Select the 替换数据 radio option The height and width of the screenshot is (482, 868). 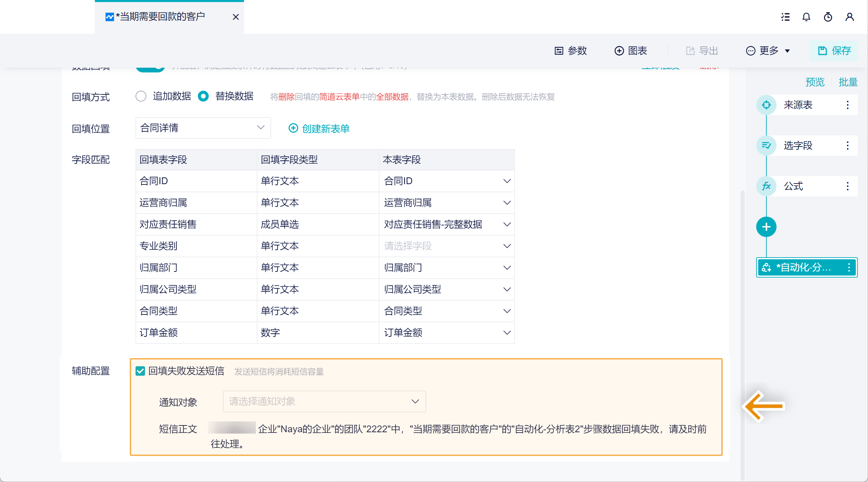(x=203, y=96)
